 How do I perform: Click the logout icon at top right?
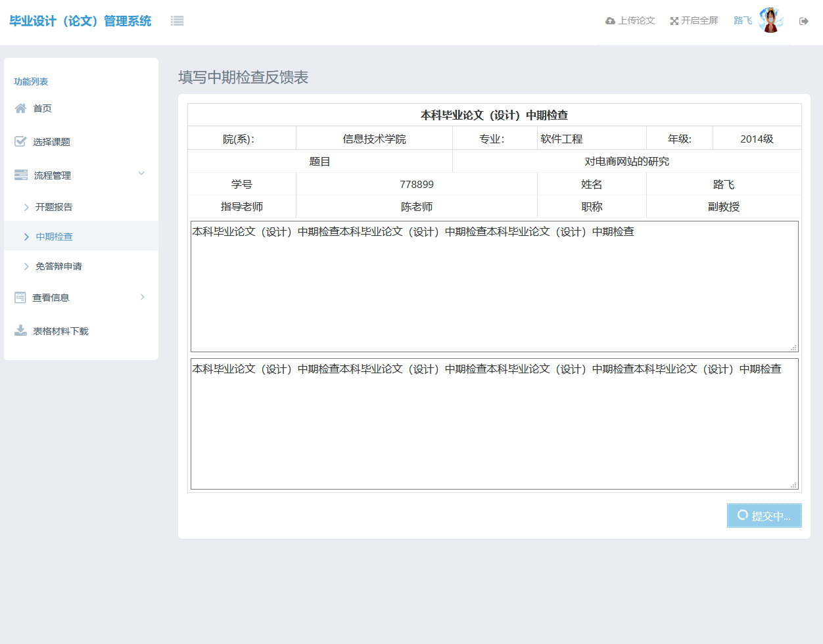[803, 20]
